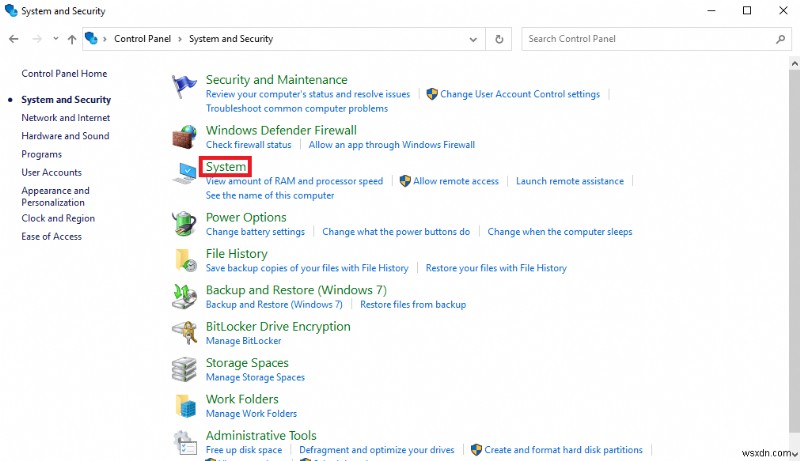Image resolution: width=800 pixels, height=461 pixels.
Task: Expand the chevron before Control Panel in breadcrumb
Action: pyautogui.click(x=105, y=39)
